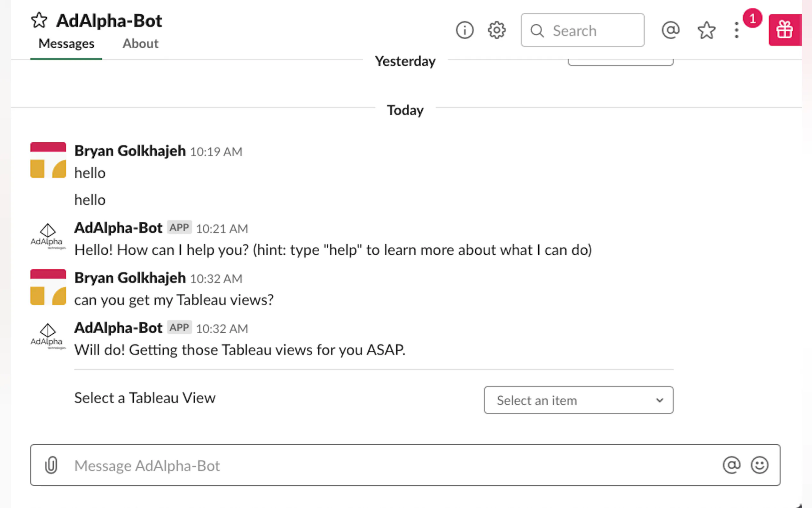The image size is (812, 508).
Task: Open AdAlpha-Bot name link at 10:21 AM
Action: click(118, 228)
